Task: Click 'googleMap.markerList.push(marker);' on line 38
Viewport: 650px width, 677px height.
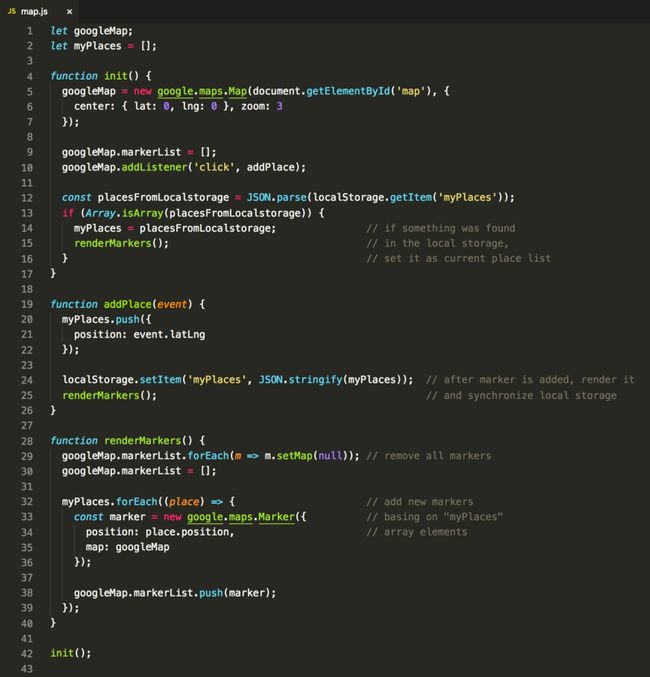Action: coord(174,593)
